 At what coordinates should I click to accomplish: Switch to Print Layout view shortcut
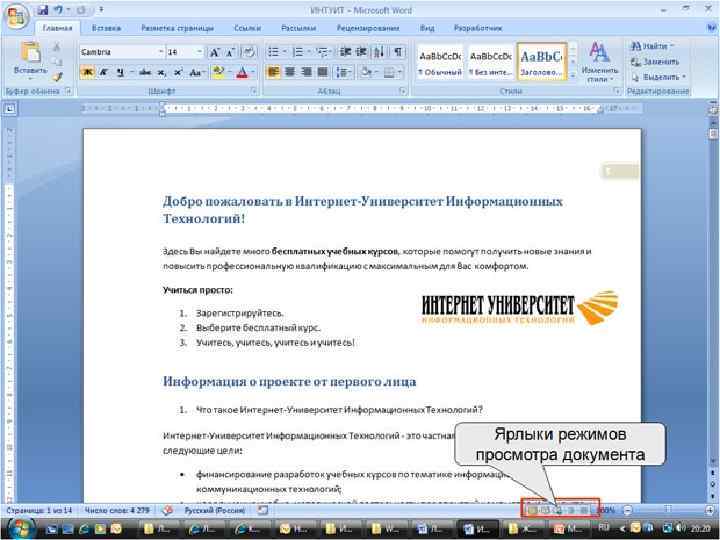point(532,510)
